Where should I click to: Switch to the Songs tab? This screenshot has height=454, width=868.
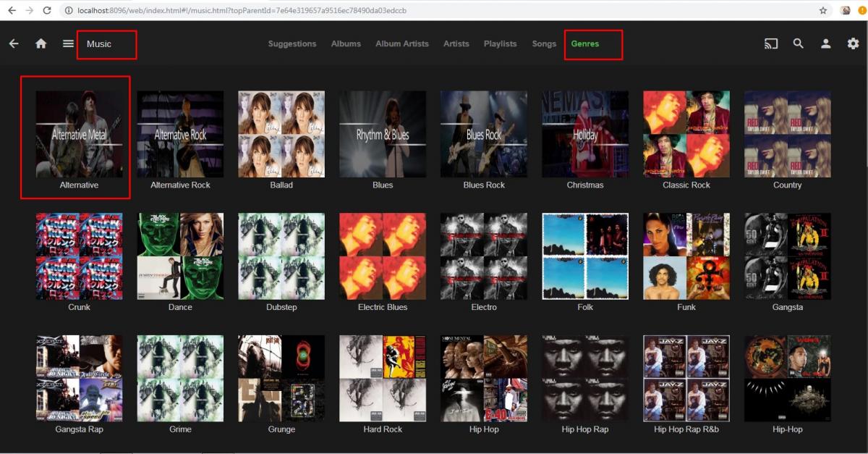point(544,43)
